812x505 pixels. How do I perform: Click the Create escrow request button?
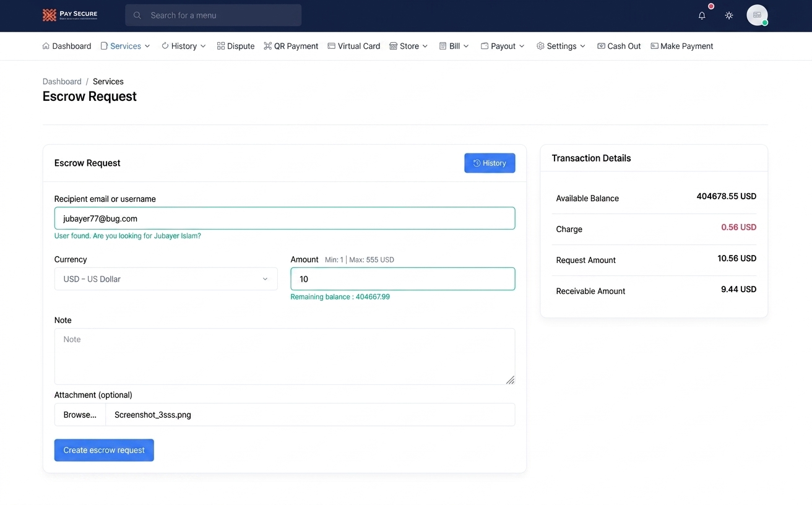click(104, 450)
